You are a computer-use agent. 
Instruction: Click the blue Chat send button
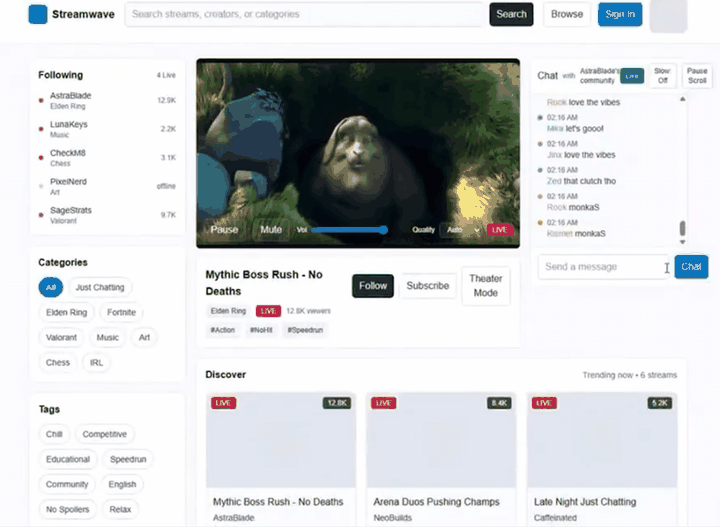tap(691, 267)
